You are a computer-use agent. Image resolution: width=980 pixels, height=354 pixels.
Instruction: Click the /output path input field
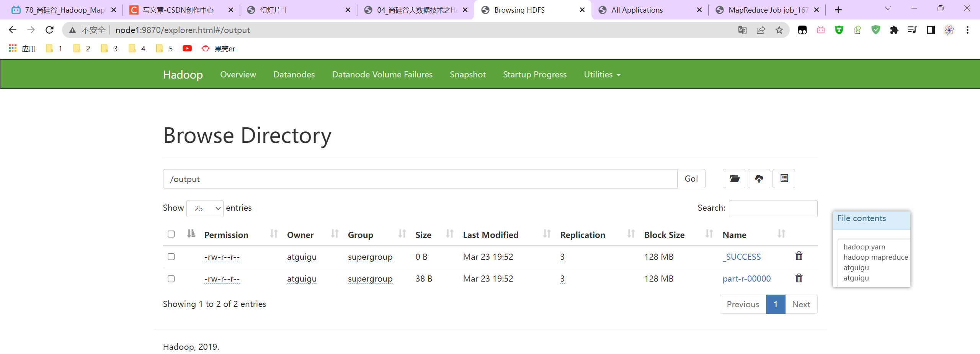420,179
